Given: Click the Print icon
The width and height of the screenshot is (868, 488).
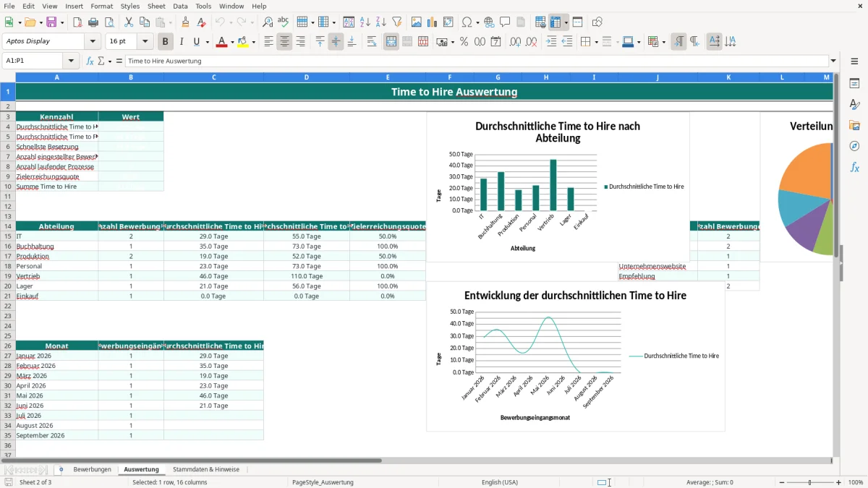Looking at the screenshot, I should (93, 22).
